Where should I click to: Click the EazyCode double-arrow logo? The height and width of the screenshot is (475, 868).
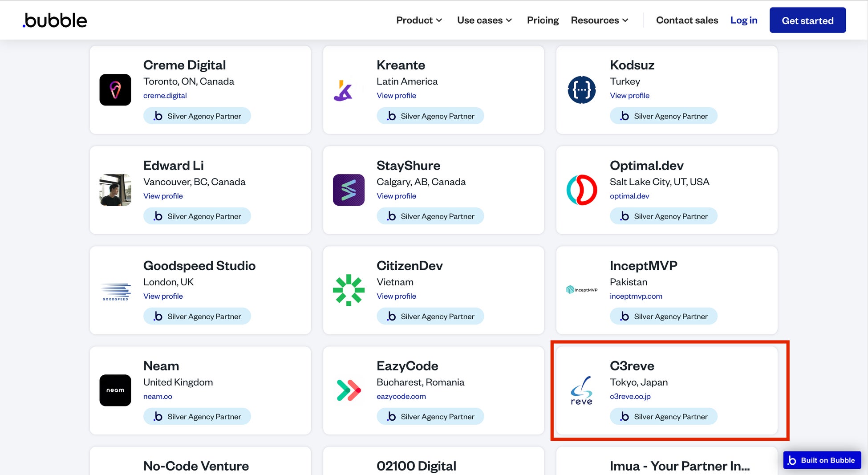pyautogui.click(x=349, y=390)
